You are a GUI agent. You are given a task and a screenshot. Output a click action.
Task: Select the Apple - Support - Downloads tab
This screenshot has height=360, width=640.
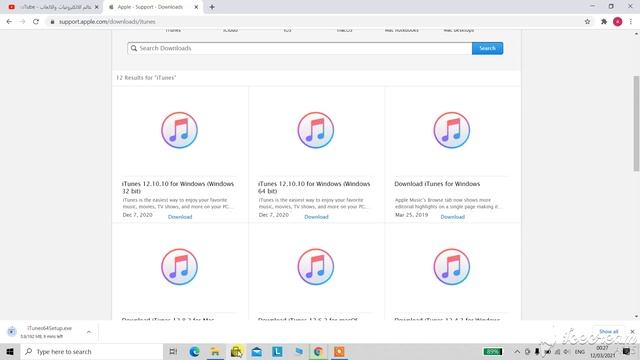click(x=150, y=7)
